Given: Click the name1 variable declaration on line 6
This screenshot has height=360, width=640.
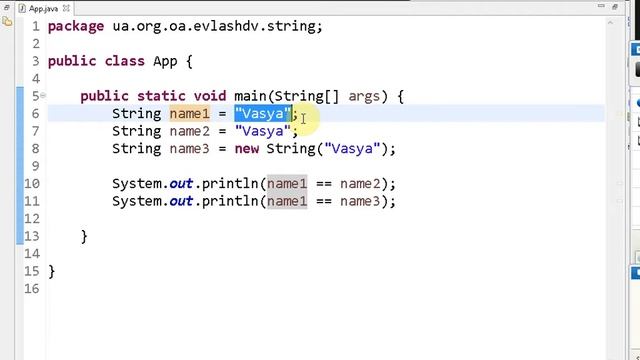Looking at the screenshot, I should pos(190,113).
